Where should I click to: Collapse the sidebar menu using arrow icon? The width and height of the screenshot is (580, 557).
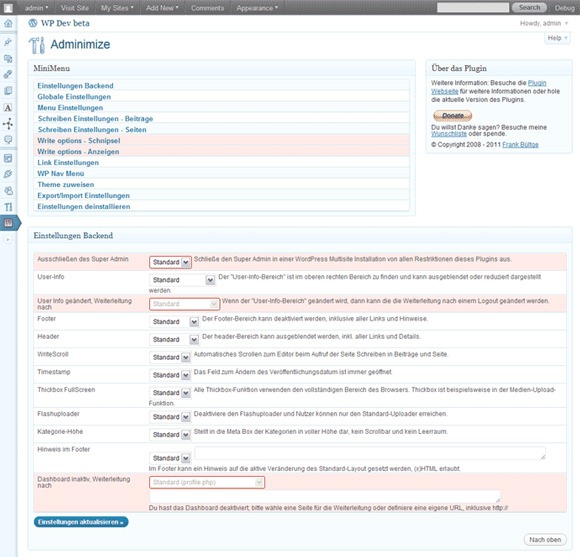click(8, 240)
